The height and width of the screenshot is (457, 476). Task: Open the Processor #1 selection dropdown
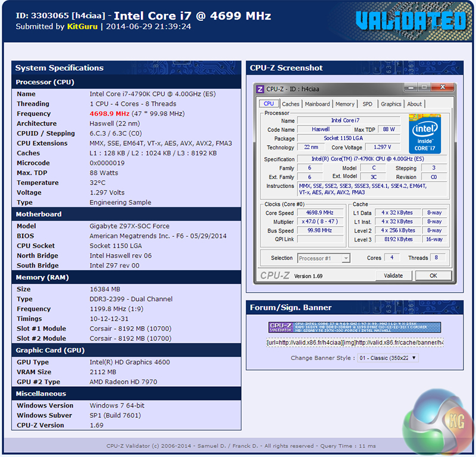[x=324, y=258]
